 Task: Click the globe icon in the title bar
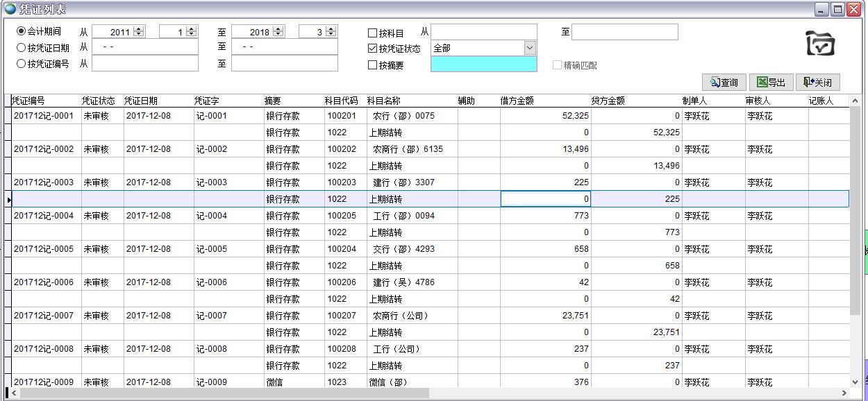[9, 9]
